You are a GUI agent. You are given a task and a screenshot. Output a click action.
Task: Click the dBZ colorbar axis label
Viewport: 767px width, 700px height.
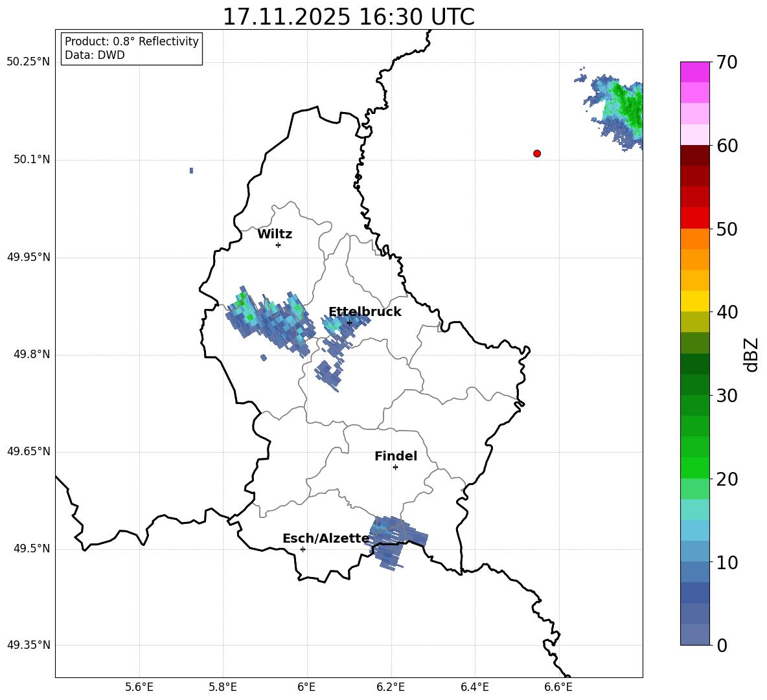[x=751, y=354]
